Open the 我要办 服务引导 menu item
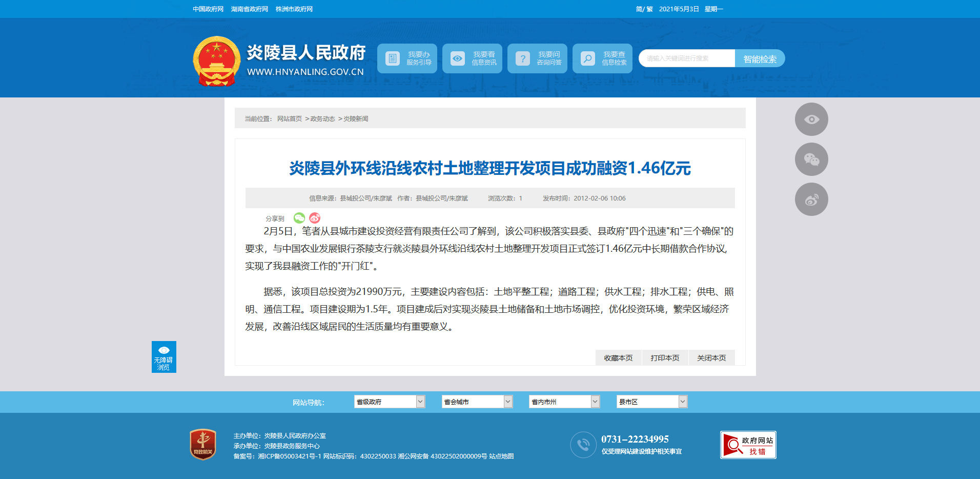This screenshot has height=479, width=980. click(407, 58)
